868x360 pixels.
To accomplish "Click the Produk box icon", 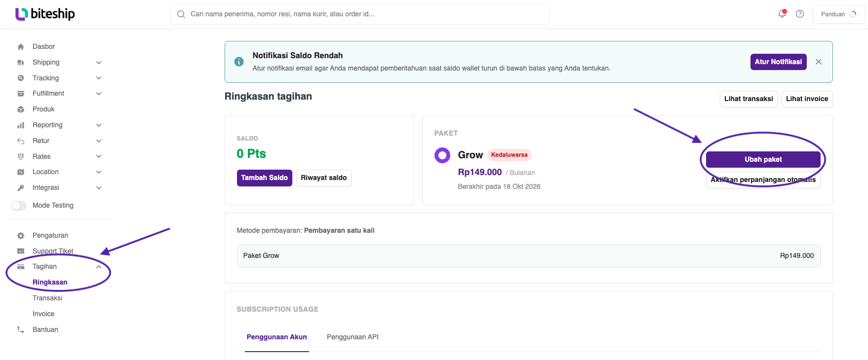I will tap(21, 109).
